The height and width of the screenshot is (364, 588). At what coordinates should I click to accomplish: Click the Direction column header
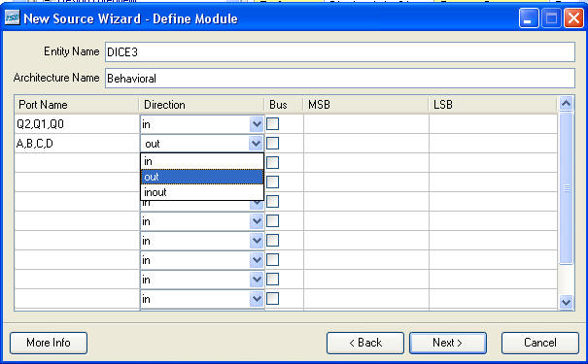(x=202, y=105)
